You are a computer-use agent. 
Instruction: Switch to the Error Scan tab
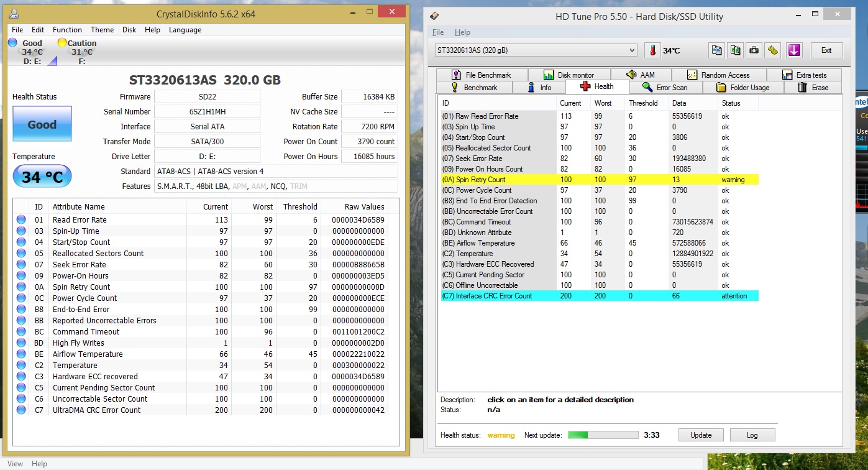[665, 88]
